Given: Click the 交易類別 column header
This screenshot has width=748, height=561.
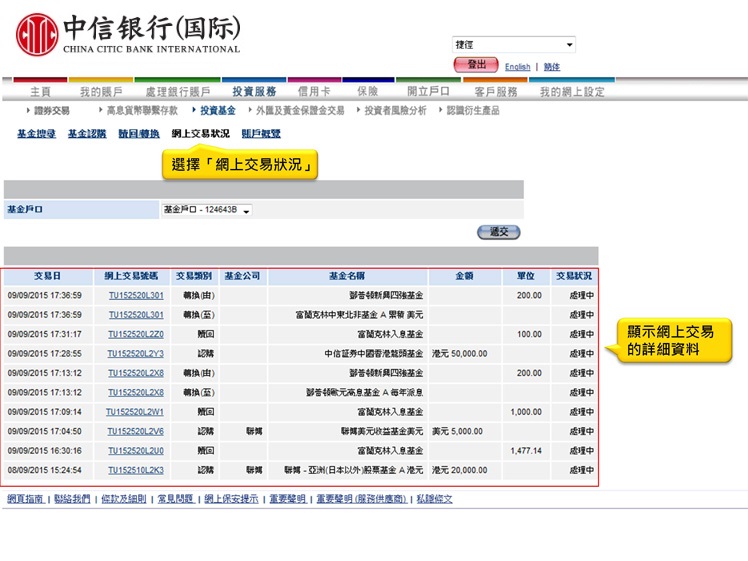Looking at the screenshot, I should 194,276.
